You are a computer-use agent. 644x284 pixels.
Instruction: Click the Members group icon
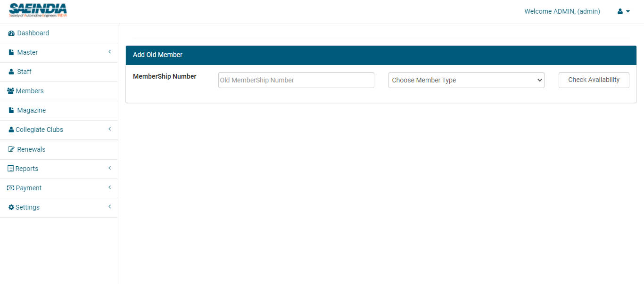coord(11,91)
